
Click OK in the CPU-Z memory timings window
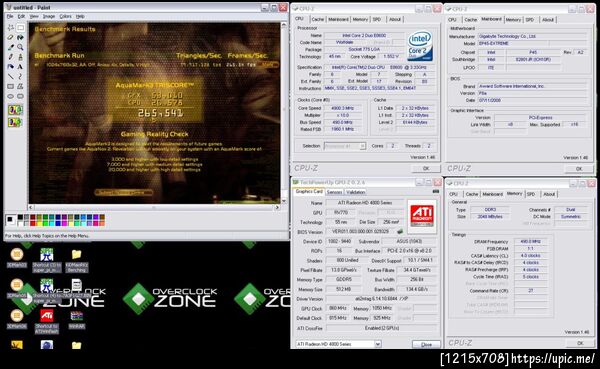(x=580, y=343)
